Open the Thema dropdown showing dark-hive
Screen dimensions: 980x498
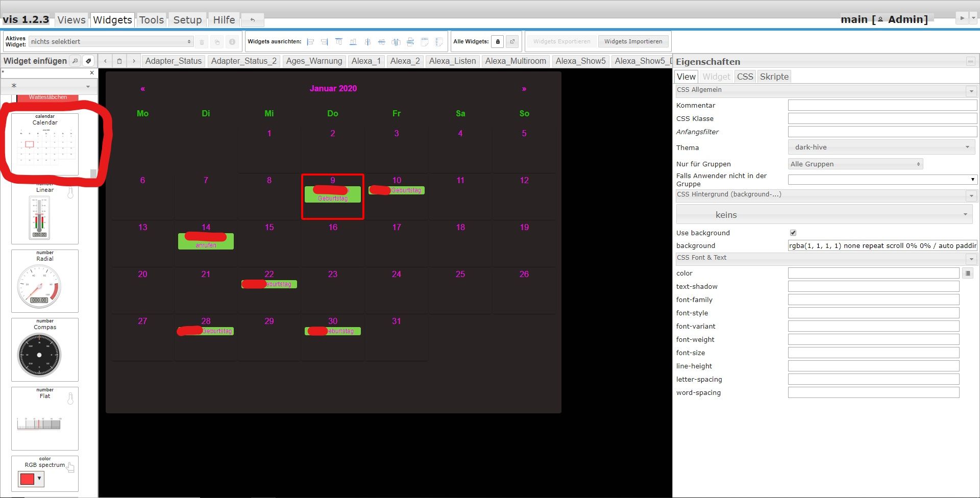(881, 147)
